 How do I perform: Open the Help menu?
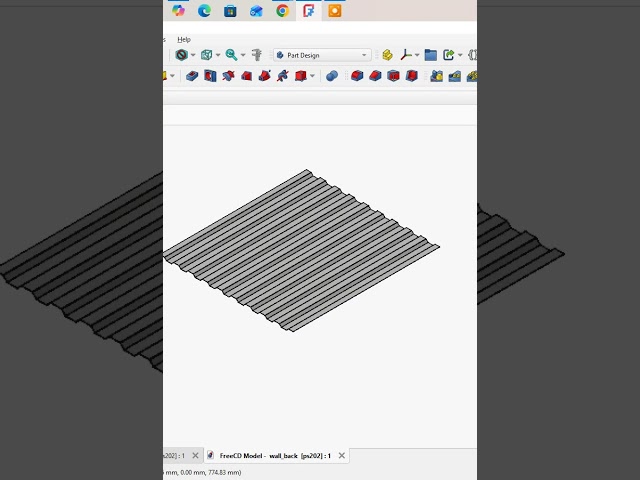pos(184,40)
